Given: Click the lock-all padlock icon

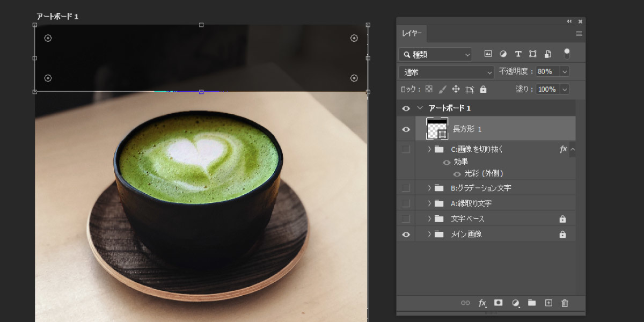Looking at the screenshot, I should (x=483, y=89).
